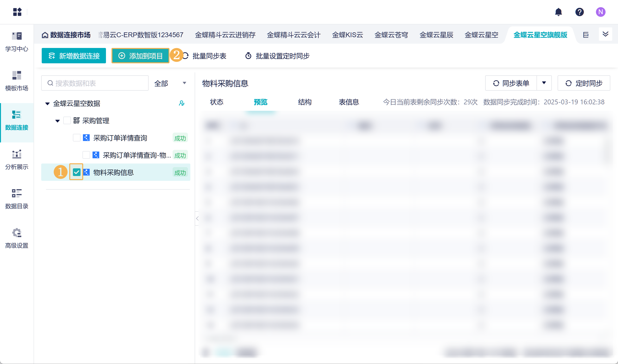Click the 定时同步 button

584,83
